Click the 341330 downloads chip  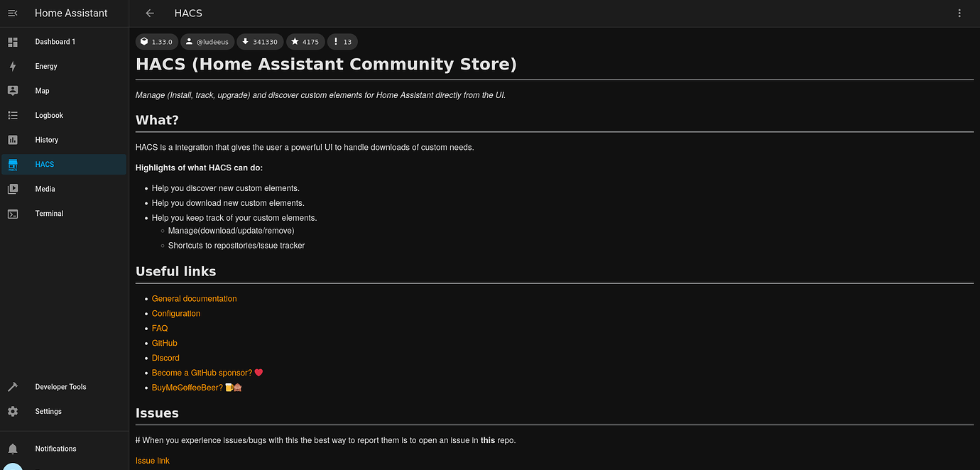pyautogui.click(x=260, y=42)
